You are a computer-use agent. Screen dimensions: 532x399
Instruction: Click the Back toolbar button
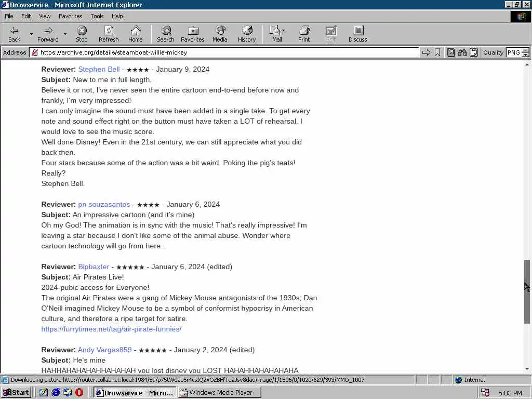14,34
